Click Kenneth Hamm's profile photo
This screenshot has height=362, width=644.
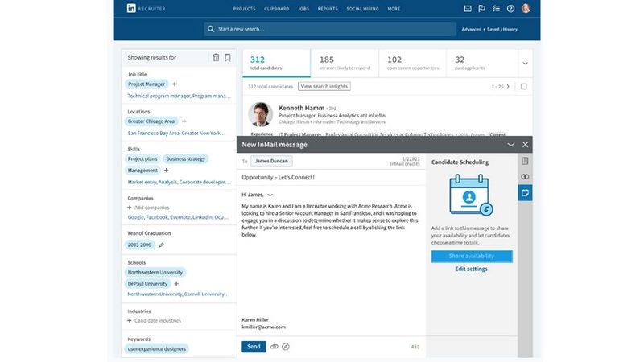pos(260,114)
